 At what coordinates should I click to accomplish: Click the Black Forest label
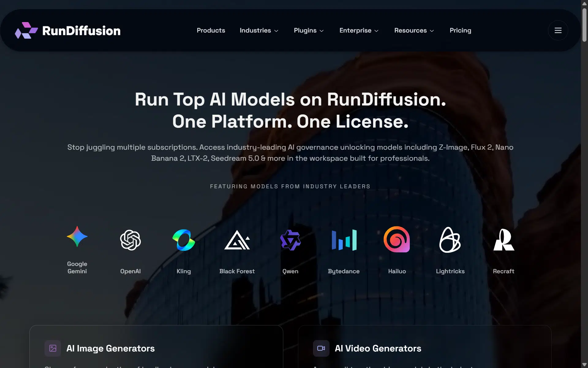click(x=237, y=271)
